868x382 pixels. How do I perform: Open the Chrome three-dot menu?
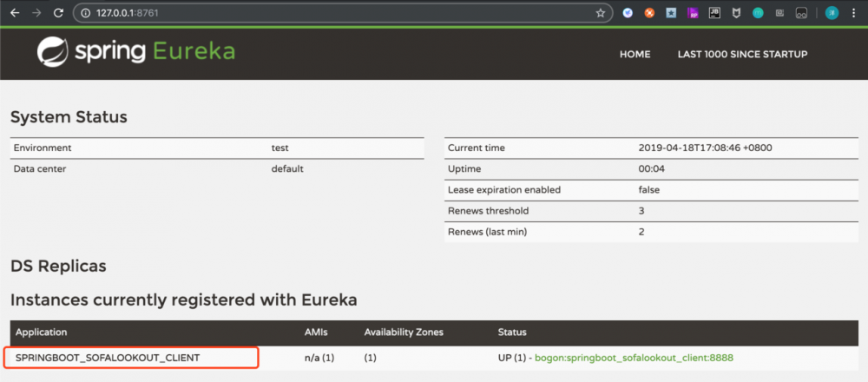tap(854, 13)
